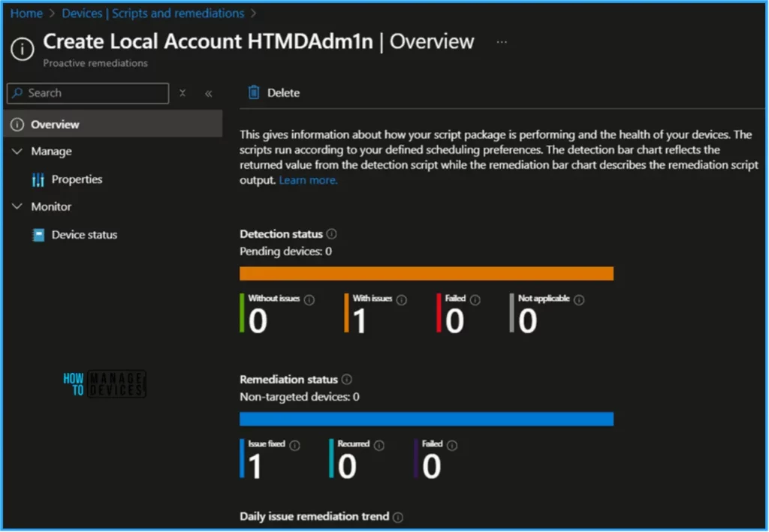The image size is (769, 532).
Task: Open Devices | Scripts and remediations breadcrumb
Action: coord(152,14)
